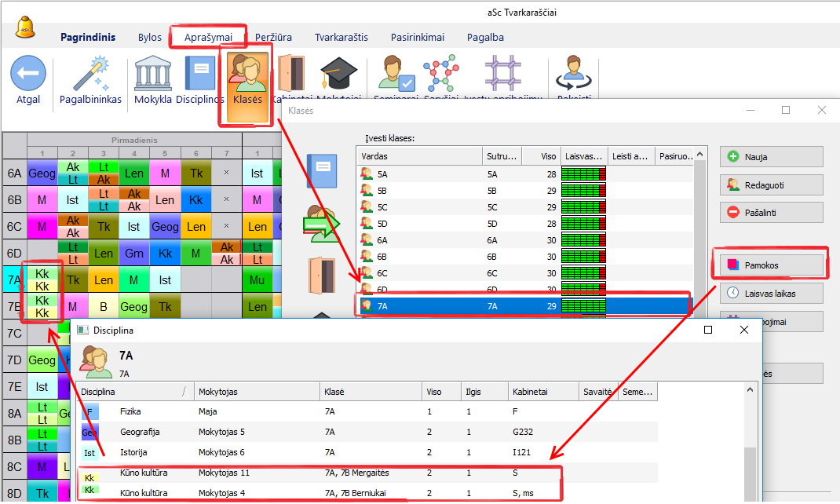Open the Tvarkaraštis ribbon tab

[x=341, y=37]
